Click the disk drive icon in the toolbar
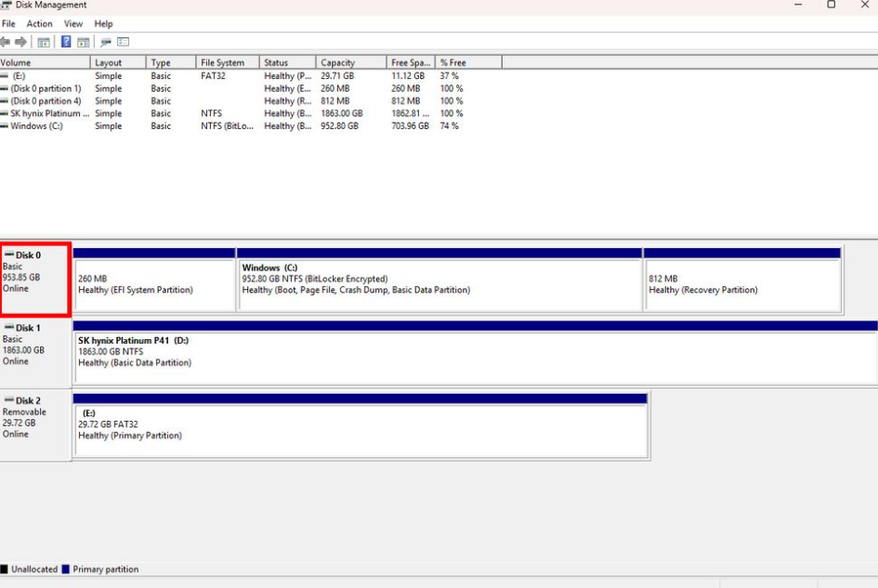 [x=106, y=42]
